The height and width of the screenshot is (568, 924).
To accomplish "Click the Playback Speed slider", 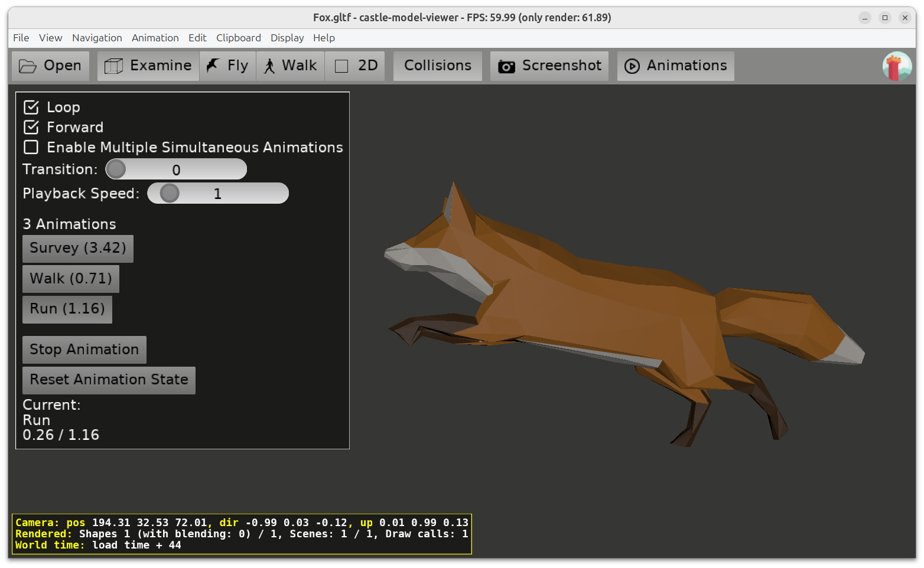I will click(x=217, y=194).
